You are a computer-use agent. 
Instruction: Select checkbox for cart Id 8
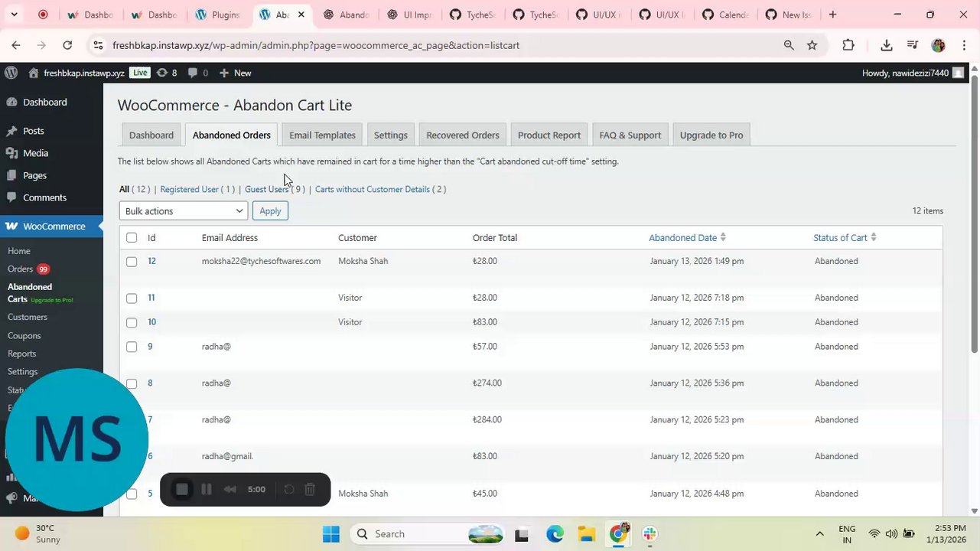pyautogui.click(x=132, y=383)
